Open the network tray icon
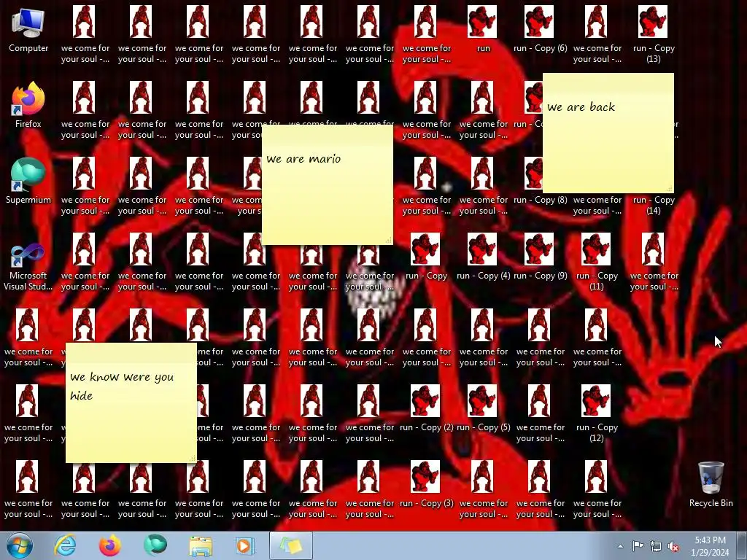 [656, 546]
